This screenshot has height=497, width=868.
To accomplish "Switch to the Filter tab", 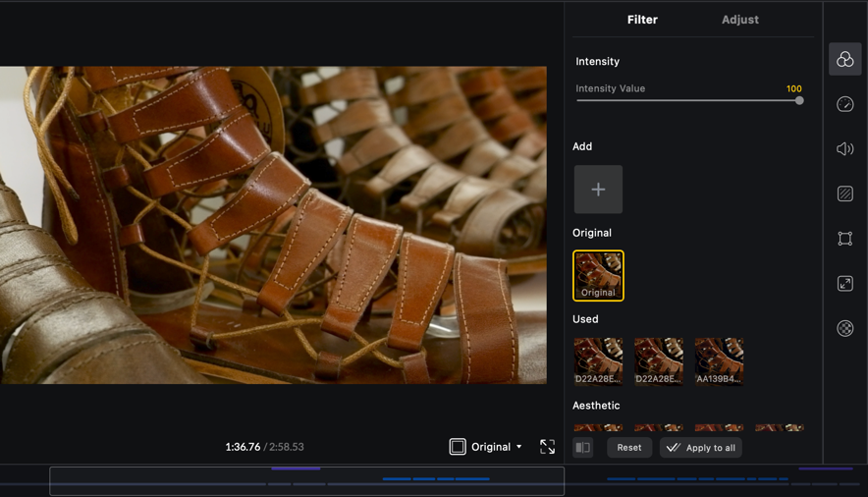I will click(642, 20).
